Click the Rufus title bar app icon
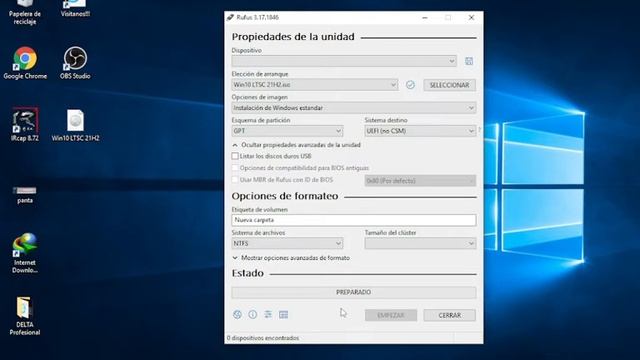640x360 pixels. 230,18
